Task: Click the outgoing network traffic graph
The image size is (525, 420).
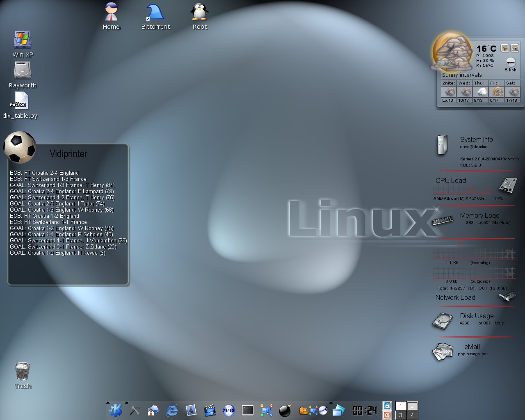Action: click(475, 273)
